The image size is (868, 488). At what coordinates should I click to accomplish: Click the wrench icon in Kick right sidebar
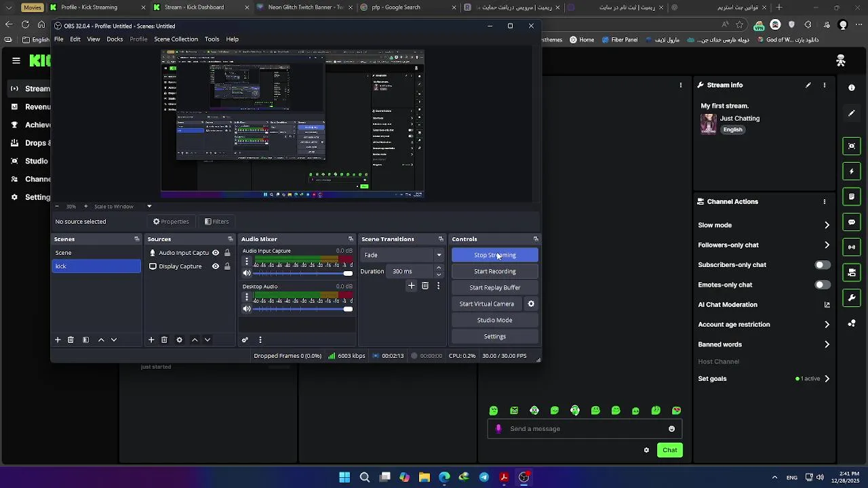[x=852, y=298]
